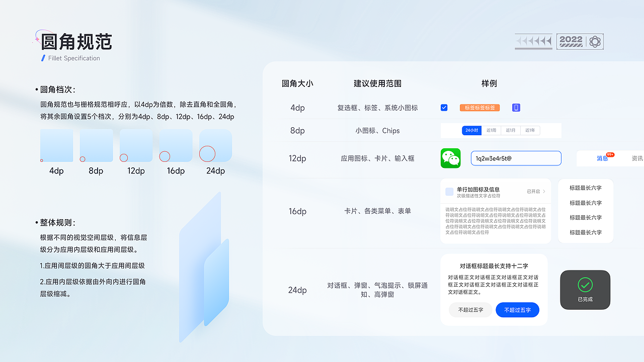Viewport: 644px width, 362px height.
Task: Select the 16dp rounded corner sample square
Action: [176, 145]
